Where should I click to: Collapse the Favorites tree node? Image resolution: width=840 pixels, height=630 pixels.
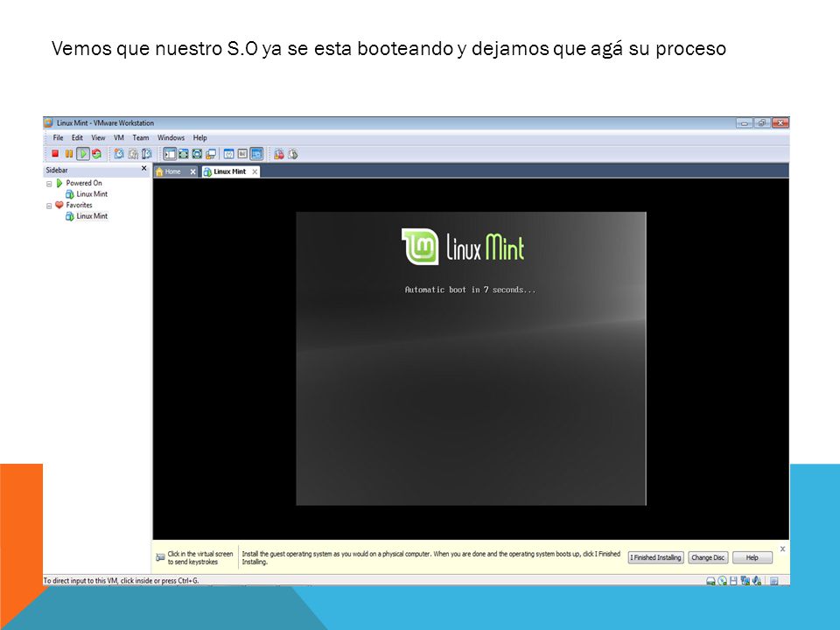pos(49,206)
